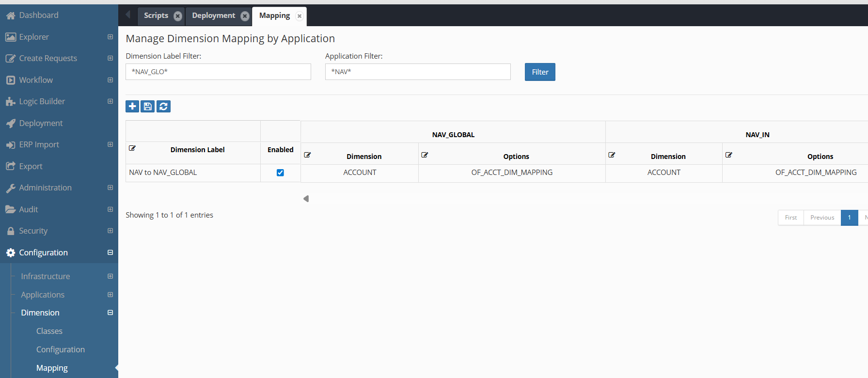Viewport: 868px width, 378px height.
Task: Uncheck Enabled for NAV to NAV_GLOBAL
Action: pos(280,173)
